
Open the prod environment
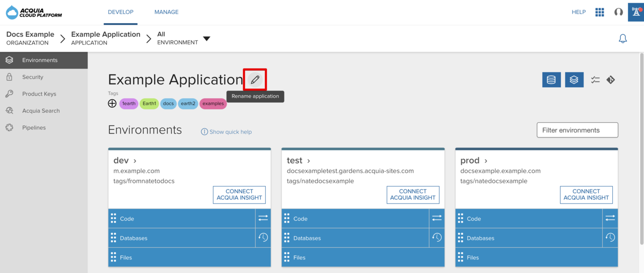click(x=474, y=161)
